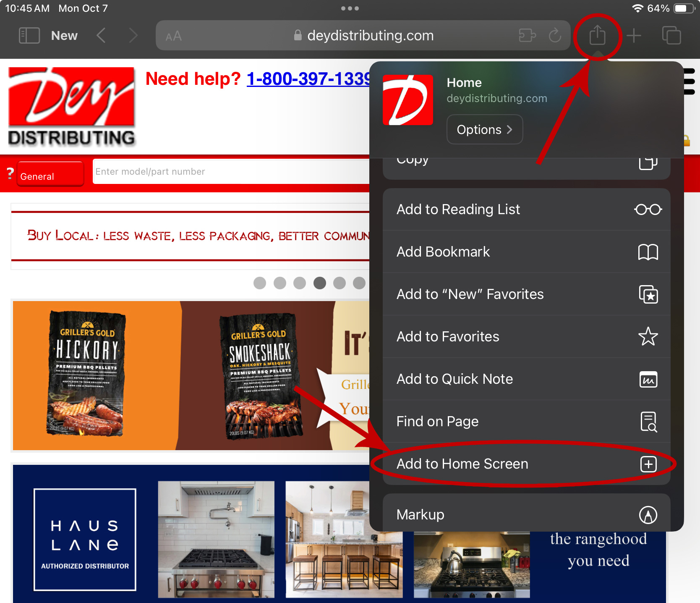Choose Find on Page option
The width and height of the screenshot is (700, 603).
[x=526, y=421]
